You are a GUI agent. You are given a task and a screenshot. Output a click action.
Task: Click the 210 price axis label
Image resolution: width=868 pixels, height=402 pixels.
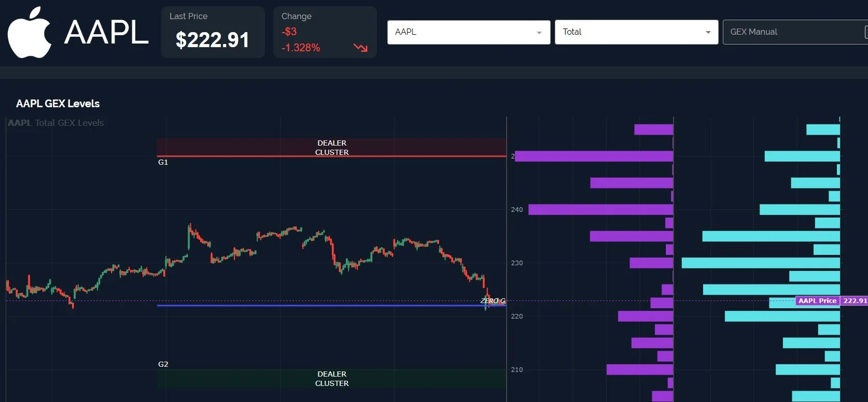(x=517, y=370)
